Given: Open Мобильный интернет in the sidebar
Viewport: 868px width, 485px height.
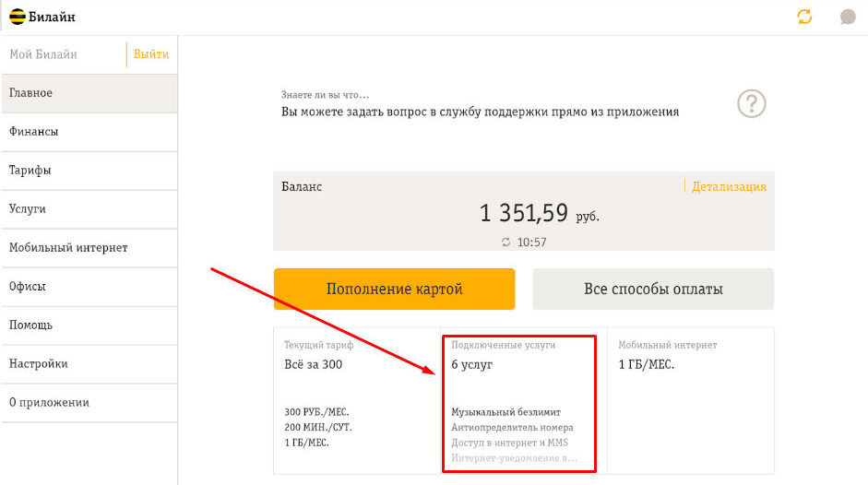Looking at the screenshot, I should click(x=89, y=248).
